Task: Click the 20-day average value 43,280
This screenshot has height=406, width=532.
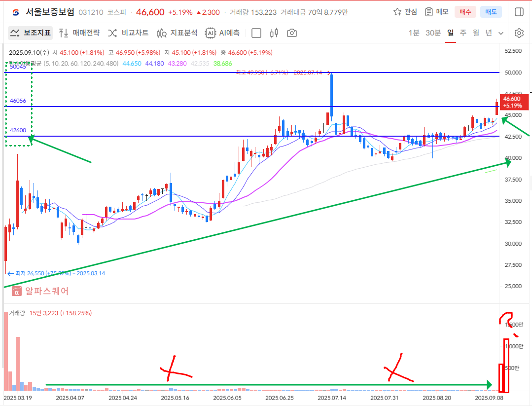Action: (x=177, y=64)
